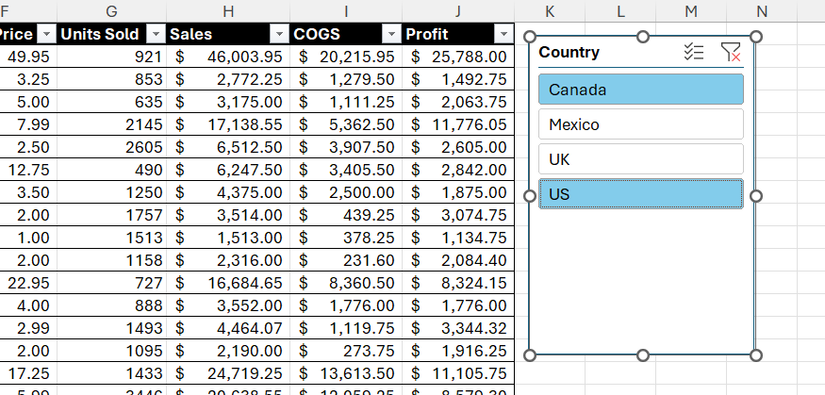This screenshot has width=825, height=395.
Task: Select Price cell 49.95
Action: coord(28,57)
